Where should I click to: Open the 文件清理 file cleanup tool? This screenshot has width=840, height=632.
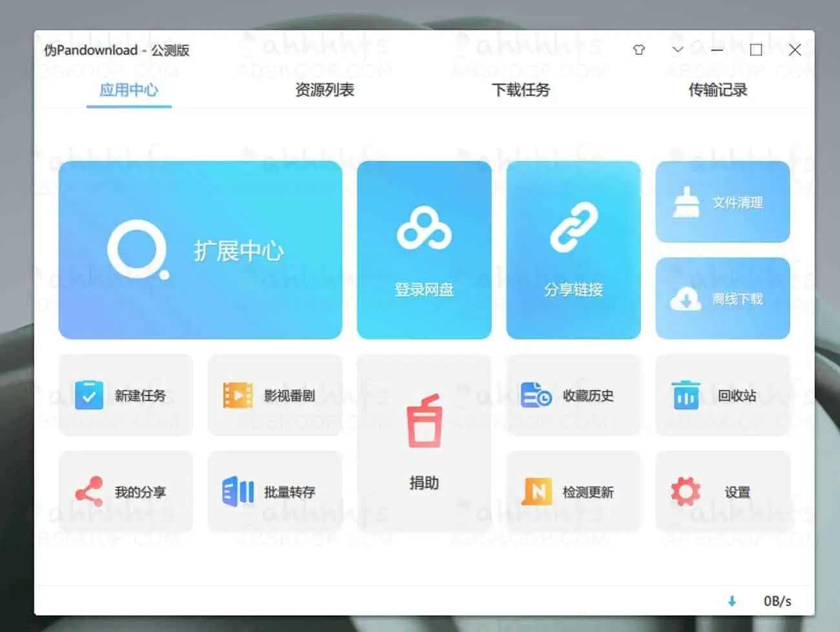pyautogui.click(x=722, y=201)
